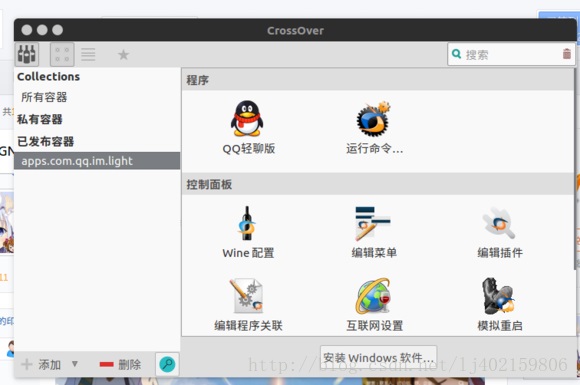Click the 编辑程序关联 label
580x385 pixels.
coord(248,326)
